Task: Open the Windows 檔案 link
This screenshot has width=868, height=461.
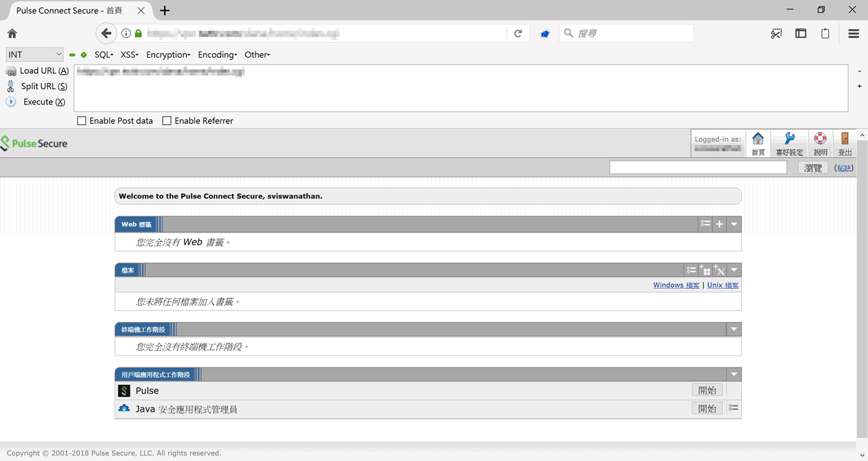Action: (x=676, y=285)
